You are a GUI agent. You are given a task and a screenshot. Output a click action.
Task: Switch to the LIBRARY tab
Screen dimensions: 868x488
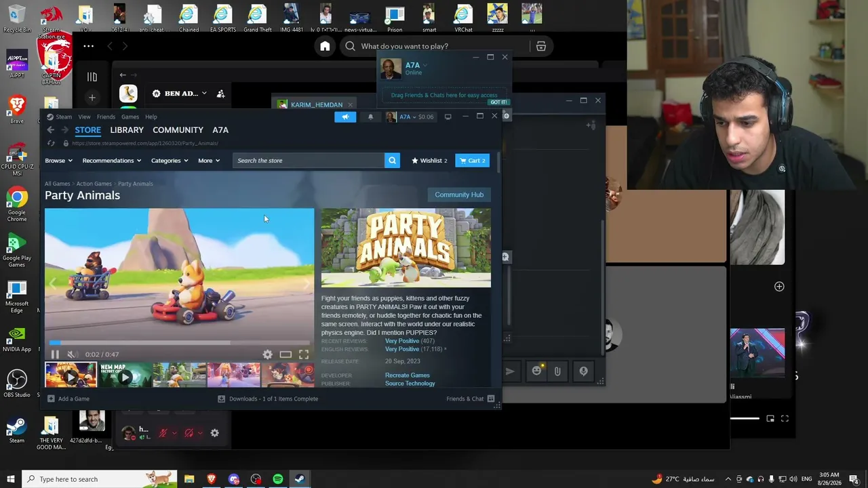coord(127,130)
